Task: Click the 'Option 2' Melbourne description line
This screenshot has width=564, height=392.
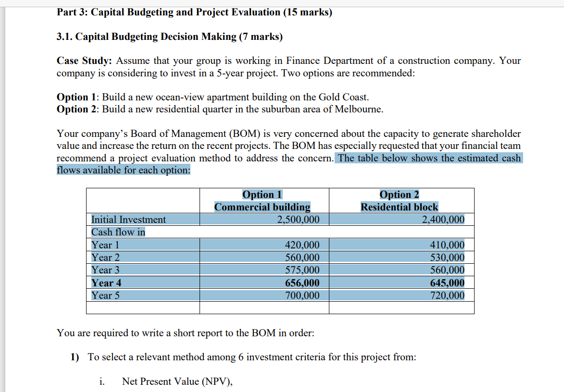Action: pos(220,109)
